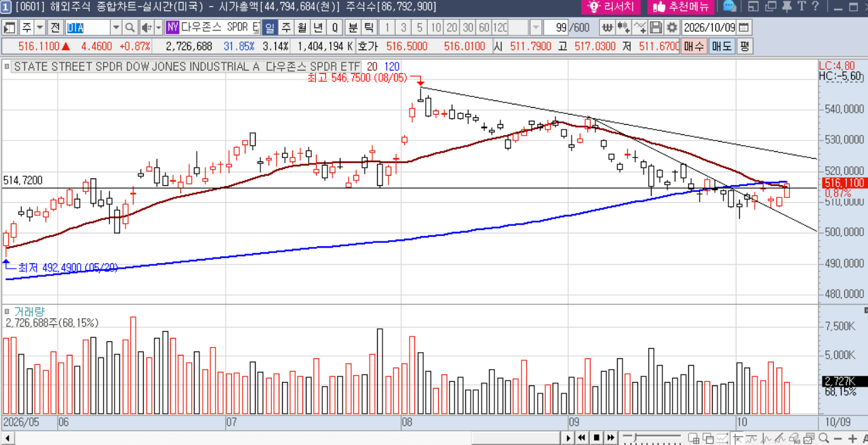868x445 pixels.
Task: Click the 2026/10/09 date input field
Action: pos(709,28)
